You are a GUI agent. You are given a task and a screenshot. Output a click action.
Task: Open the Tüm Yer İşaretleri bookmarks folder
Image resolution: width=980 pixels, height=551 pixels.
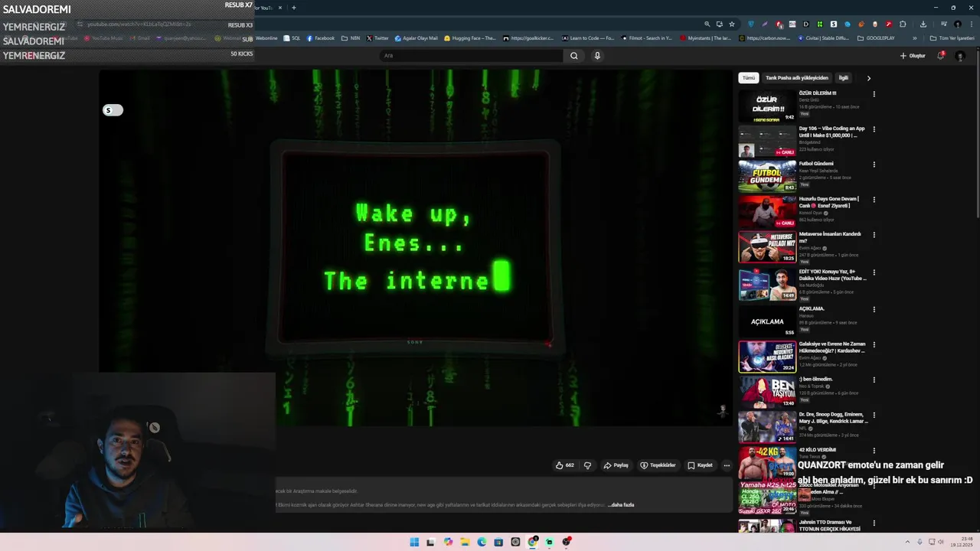coord(952,38)
